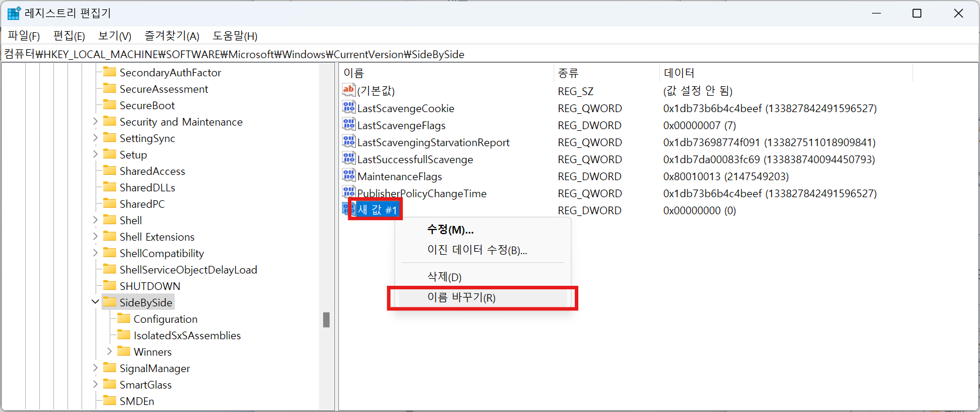Choose 이름 바꾸기(R) in context menu
The width and height of the screenshot is (980, 412).
pos(481,298)
